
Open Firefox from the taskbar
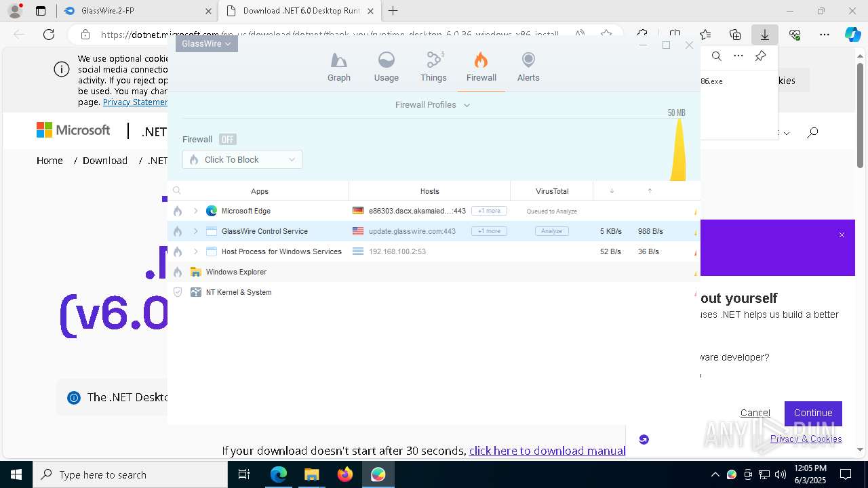(x=345, y=474)
